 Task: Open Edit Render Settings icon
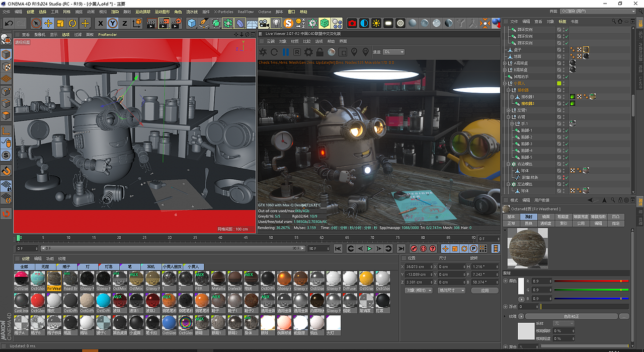[176, 23]
